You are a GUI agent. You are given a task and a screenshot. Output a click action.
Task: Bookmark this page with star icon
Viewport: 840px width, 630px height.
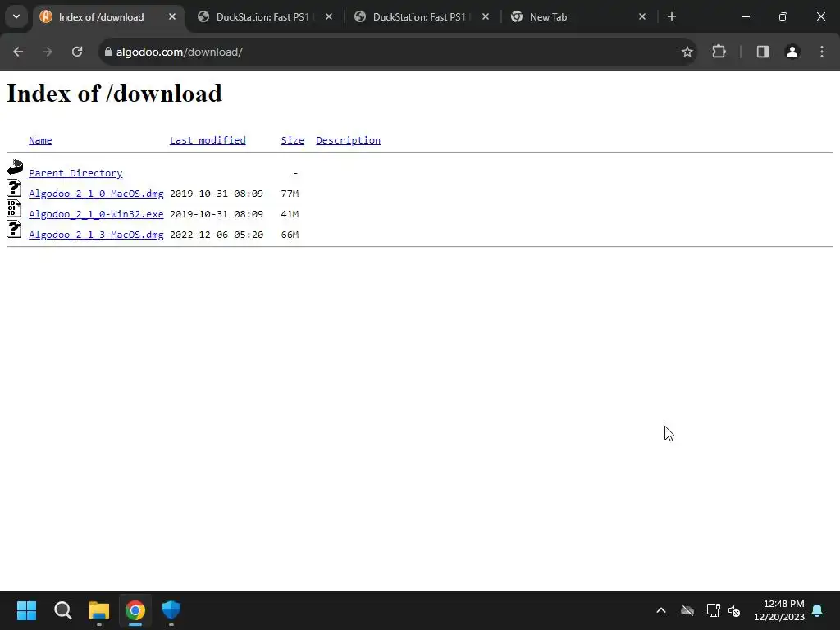[687, 52]
